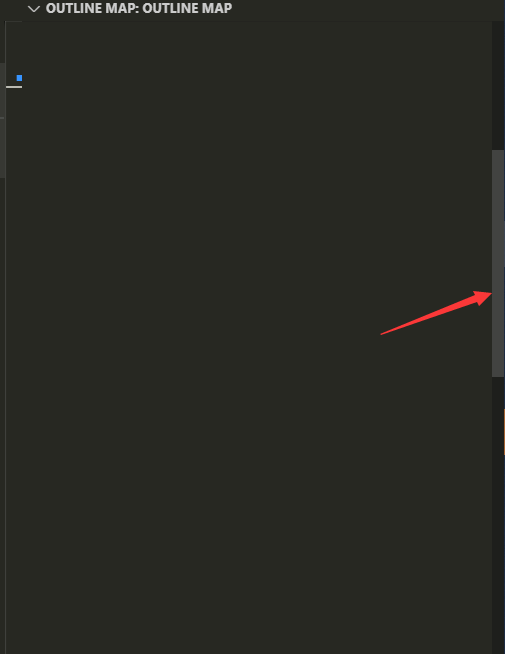Viewport: 505px width, 654px height.
Task: Click the gray vertical scrollbar thumb
Action: pyautogui.click(x=498, y=264)
